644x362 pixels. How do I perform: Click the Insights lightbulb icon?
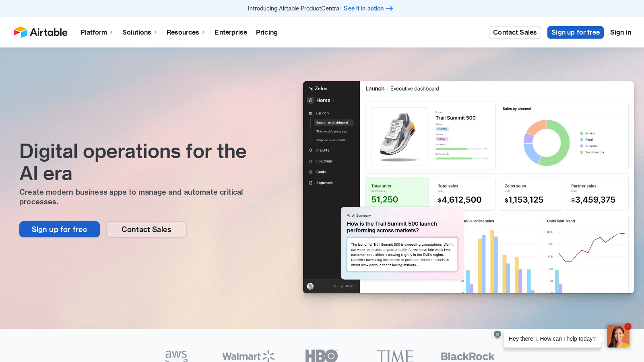click(x=311, y=150)
